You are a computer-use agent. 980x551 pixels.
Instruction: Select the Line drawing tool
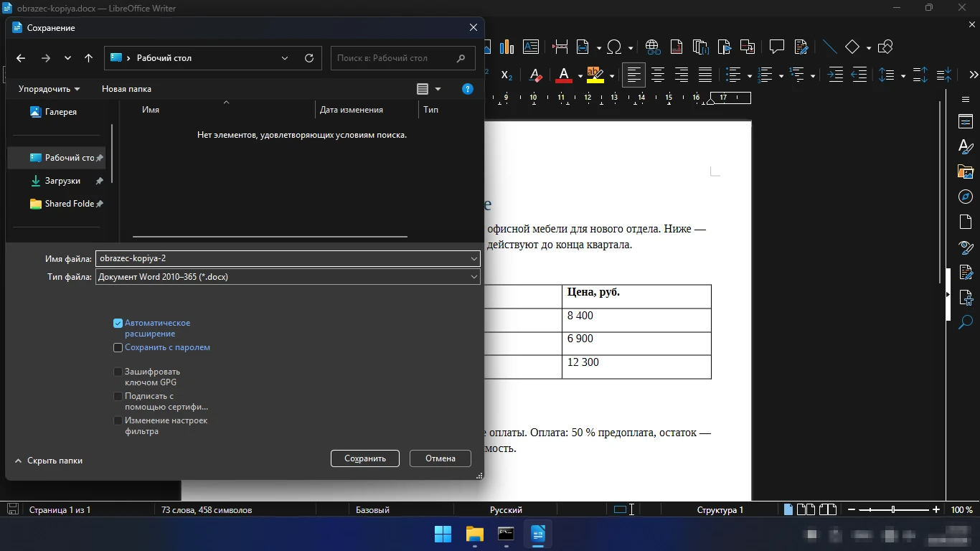click(829, 47)
